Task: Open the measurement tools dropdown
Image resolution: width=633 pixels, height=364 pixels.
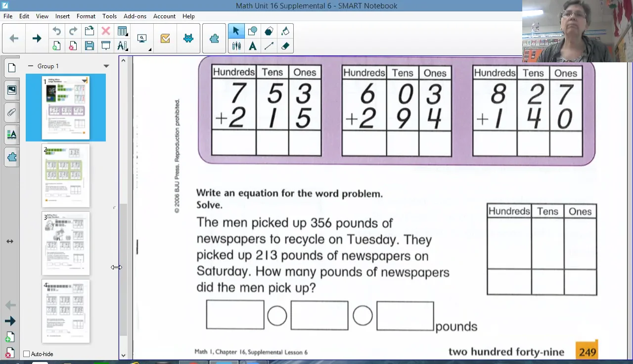Action: (x=122, y=46)
